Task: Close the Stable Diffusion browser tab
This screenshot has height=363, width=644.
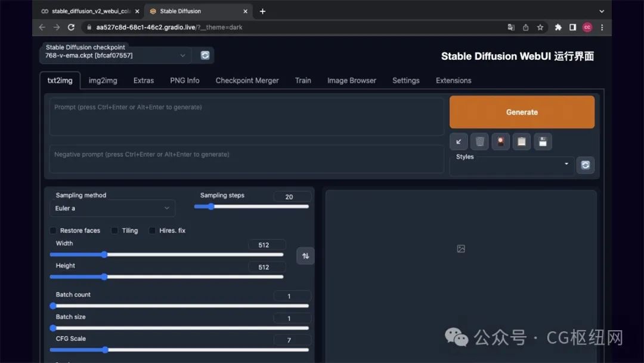Action: [x=245, y=11]
